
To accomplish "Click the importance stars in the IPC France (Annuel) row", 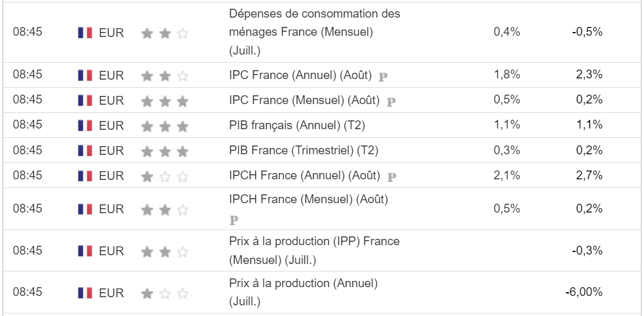I will pos(164,76).
